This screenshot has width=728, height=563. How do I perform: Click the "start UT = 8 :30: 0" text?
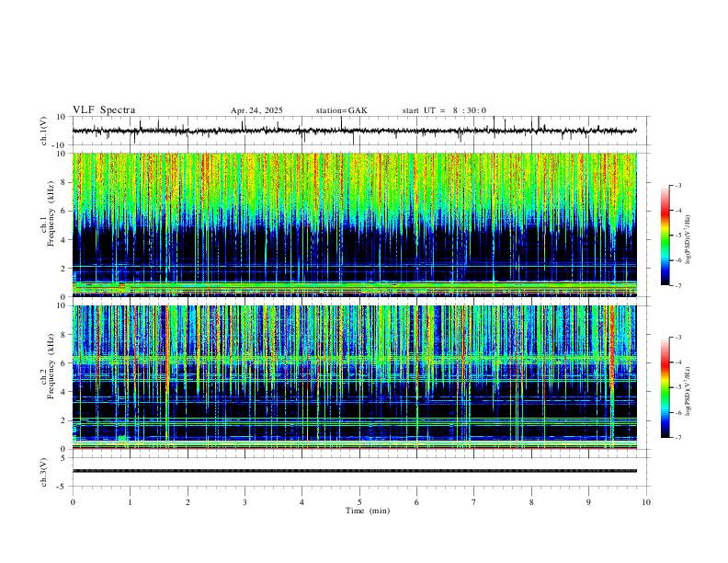pos(444,110)
